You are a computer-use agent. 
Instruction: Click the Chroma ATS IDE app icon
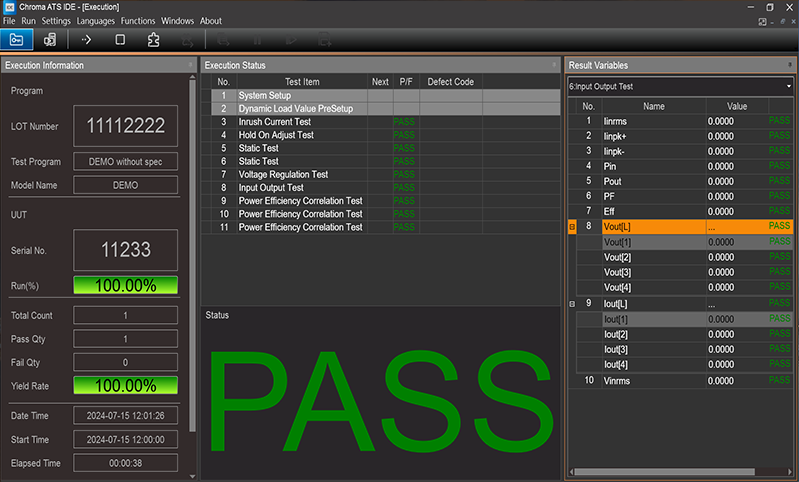[10, 7]
